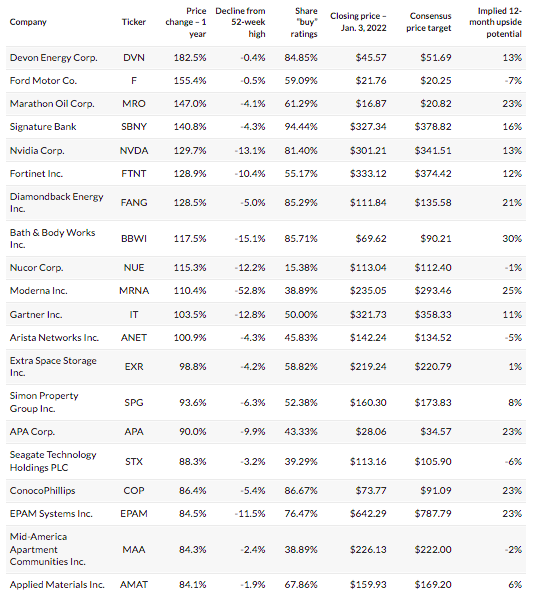Click the MRNA ticker
Screen dimensions: 538x594
coord(134,291)
